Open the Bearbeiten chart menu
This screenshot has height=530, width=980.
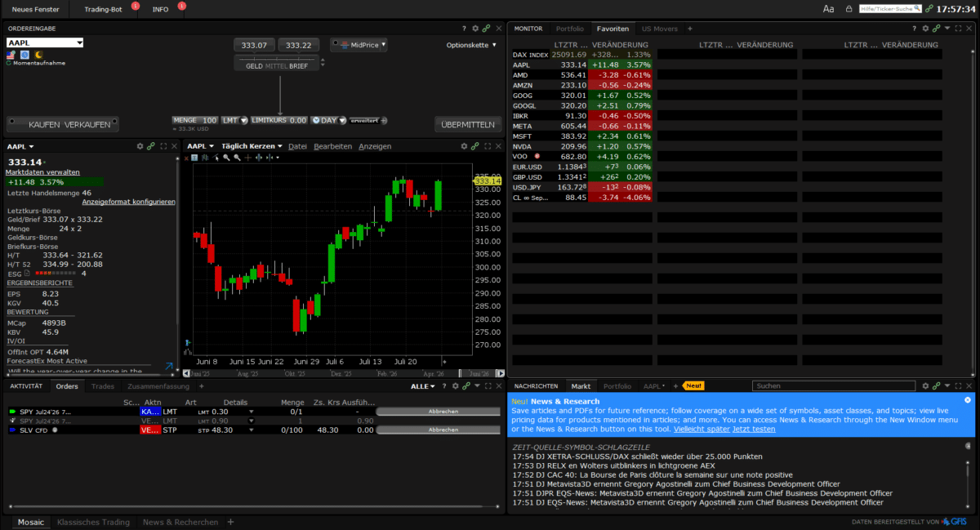[x=332, y=146]
